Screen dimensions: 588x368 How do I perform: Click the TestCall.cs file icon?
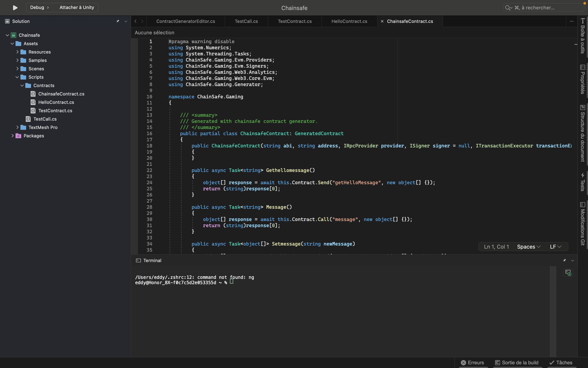[x=28, y=119]
